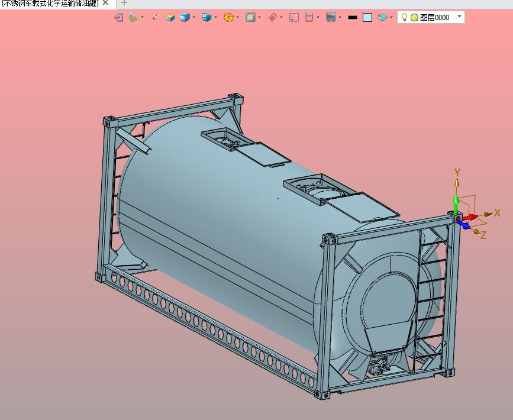Expand the crosshair tool dropdown arrow
This screenshot has width=513, height=420.
(281, 18)
